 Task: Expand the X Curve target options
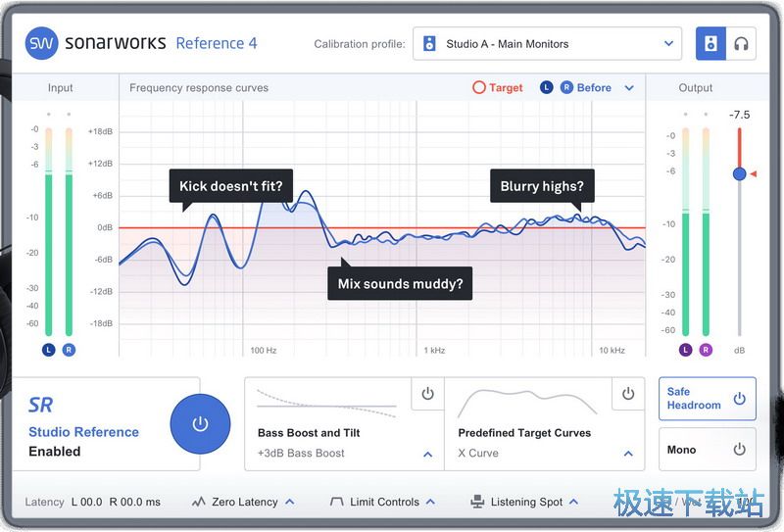point(628,454)
